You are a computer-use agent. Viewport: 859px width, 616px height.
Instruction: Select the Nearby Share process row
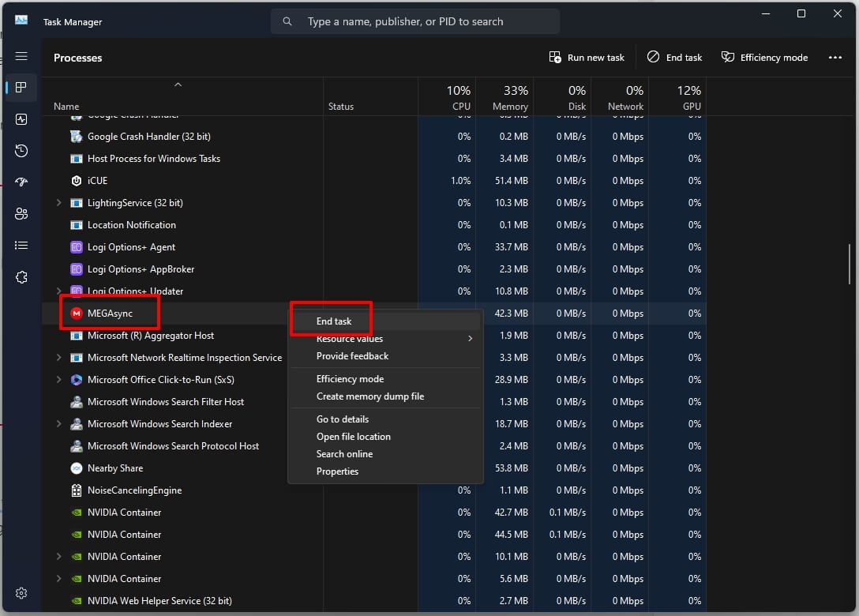click(x=374, y=468)
